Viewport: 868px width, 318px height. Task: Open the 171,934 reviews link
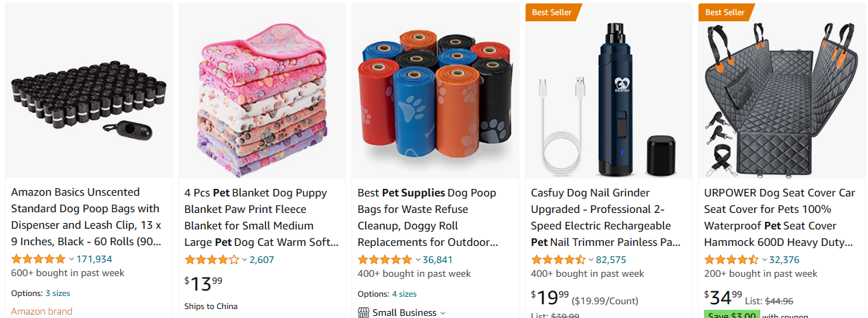[x=94, y=259]
